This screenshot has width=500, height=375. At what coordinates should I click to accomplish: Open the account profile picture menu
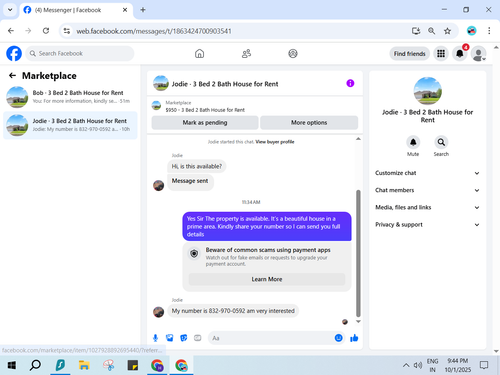(478, 54)
